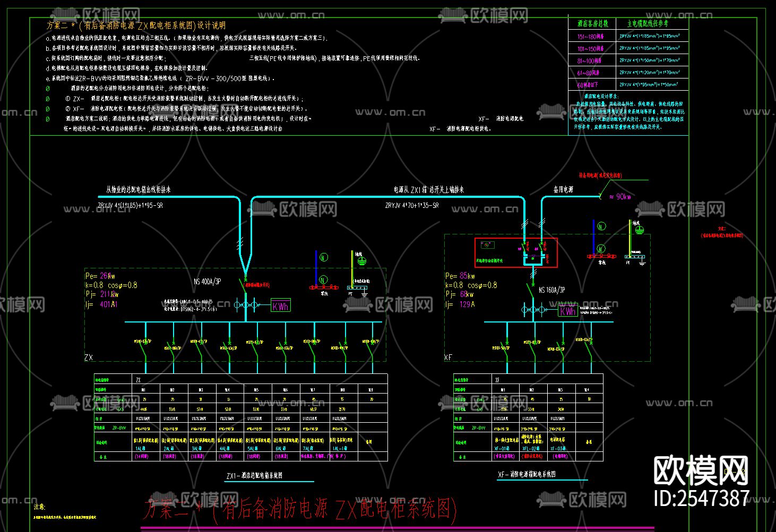Click the ZRYJV 4*(1*185)+1*95-SR cable text

tap(130, 205)
